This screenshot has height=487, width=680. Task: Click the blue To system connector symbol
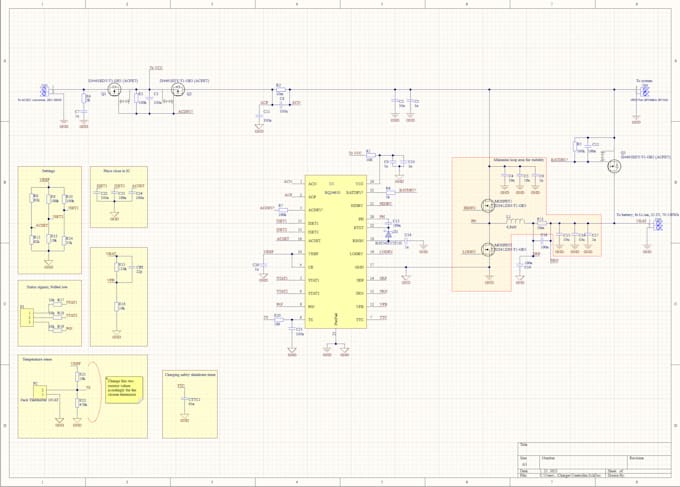[x=645, y=91]
